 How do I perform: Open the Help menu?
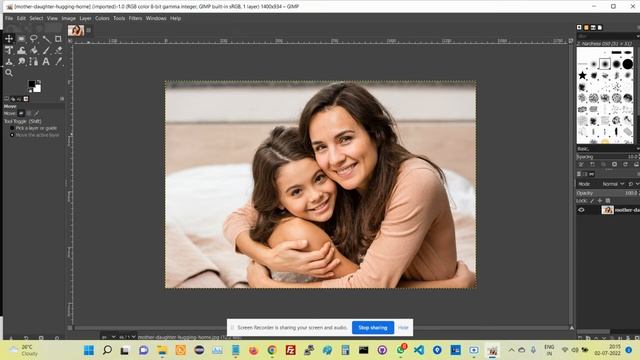(176, 18)
